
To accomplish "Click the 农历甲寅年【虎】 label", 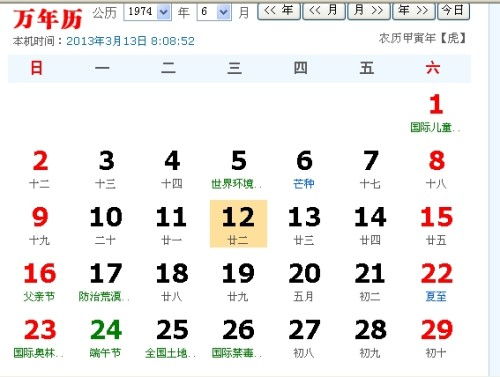I will [422, 38].
